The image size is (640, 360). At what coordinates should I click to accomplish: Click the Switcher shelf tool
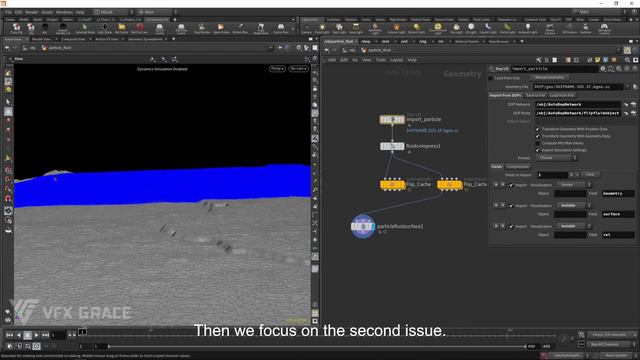pyautogui.click(x=586, y=28)
